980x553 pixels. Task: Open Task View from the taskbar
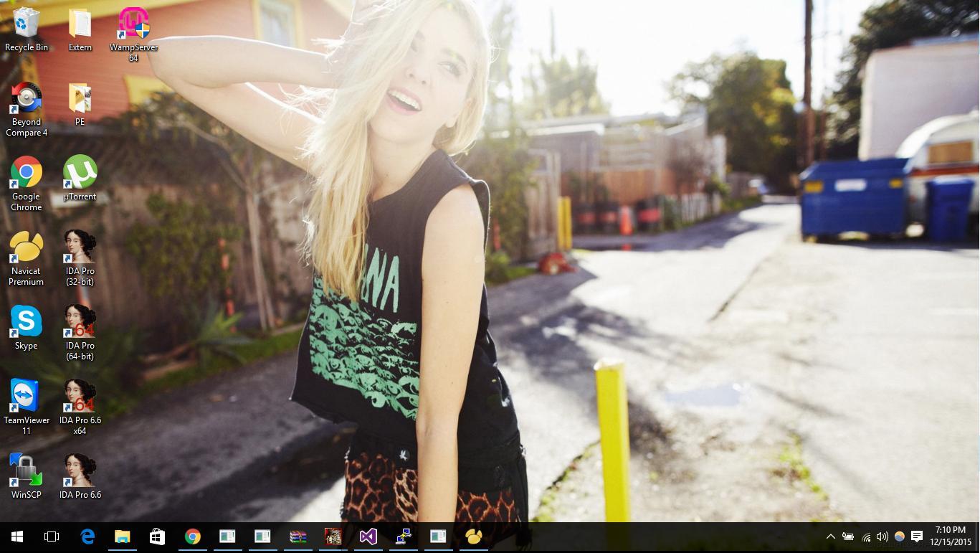coord(52,537)
